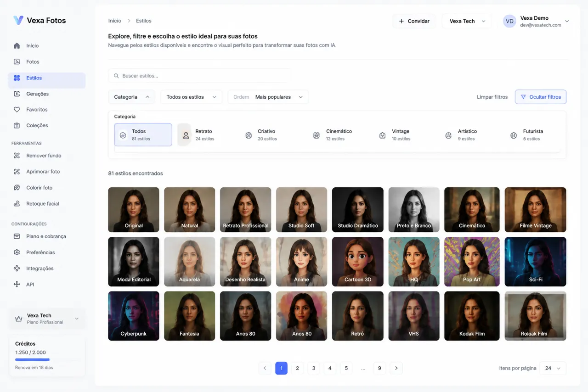Go to the previous page arrow

[265, 368]
